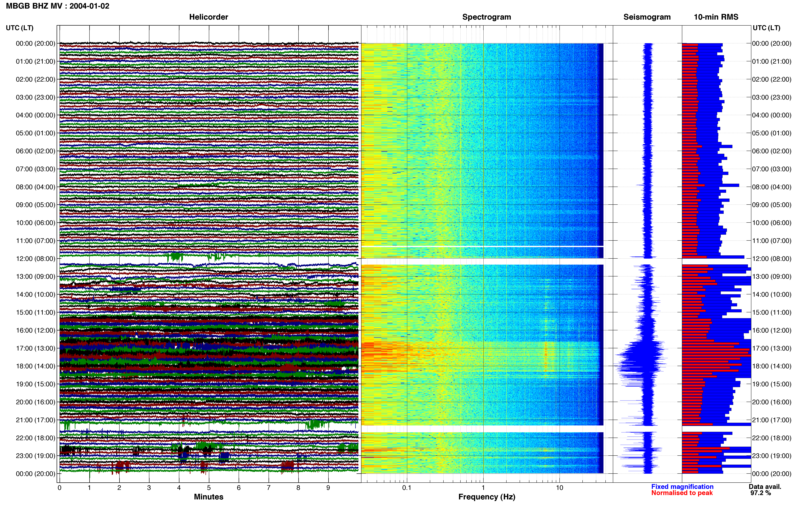Screen dimensions: 812x508
Task: Click the left 17:00 (13:00) time label
Action: pos(36,348)
